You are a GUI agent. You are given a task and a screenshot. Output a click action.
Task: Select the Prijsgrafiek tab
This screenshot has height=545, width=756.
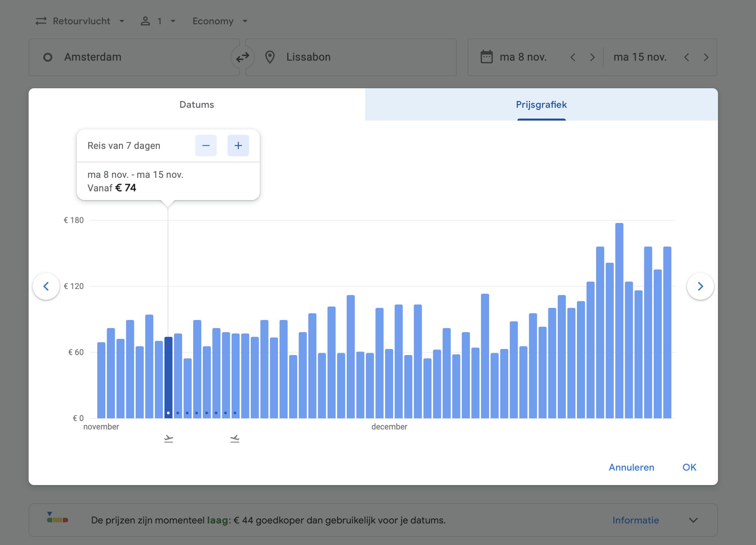click(541, 104)
